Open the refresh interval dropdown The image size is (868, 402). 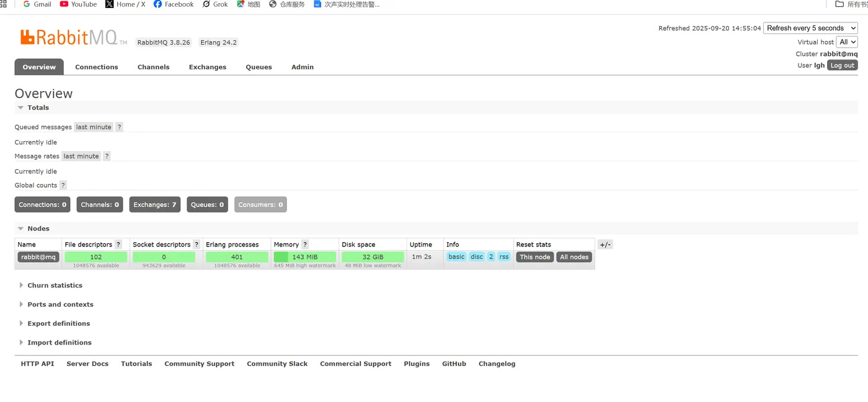pos(810,28)
